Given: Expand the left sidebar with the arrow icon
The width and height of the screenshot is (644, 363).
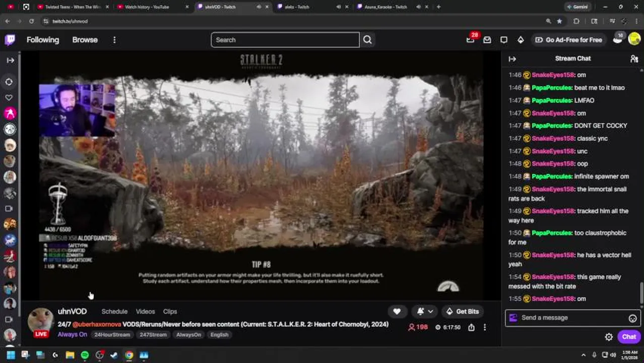Looking at the screenshot, I should (x=10, y=60).
